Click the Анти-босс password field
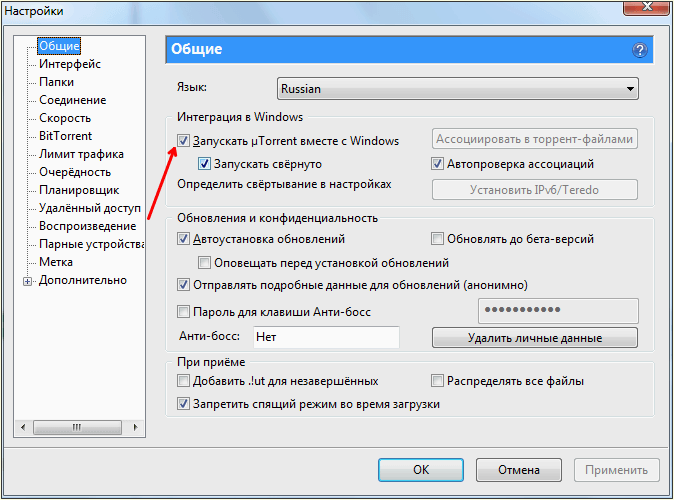 tap(558, 311)
